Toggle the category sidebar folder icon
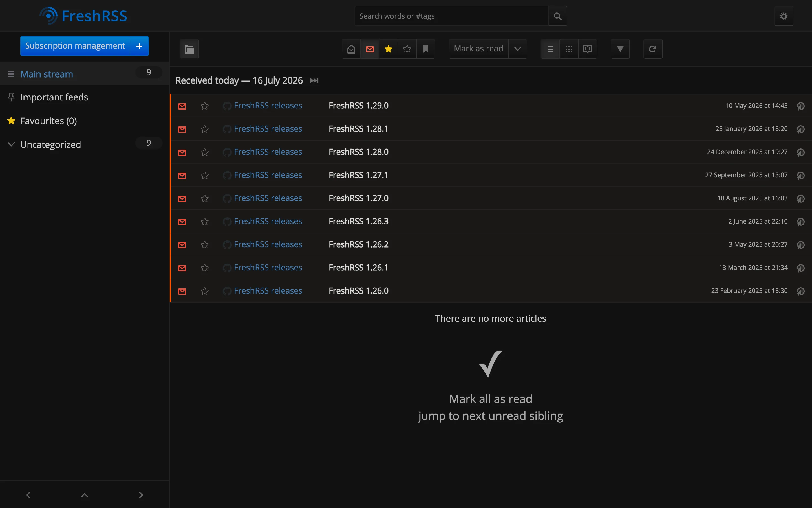The image size is (812, 508). 189,49
